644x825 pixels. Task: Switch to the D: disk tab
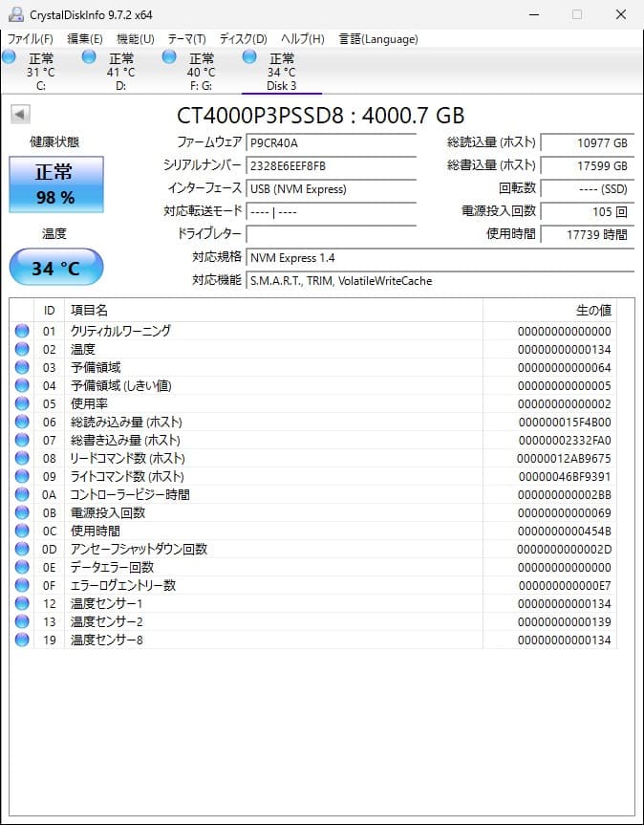[121, 72]
